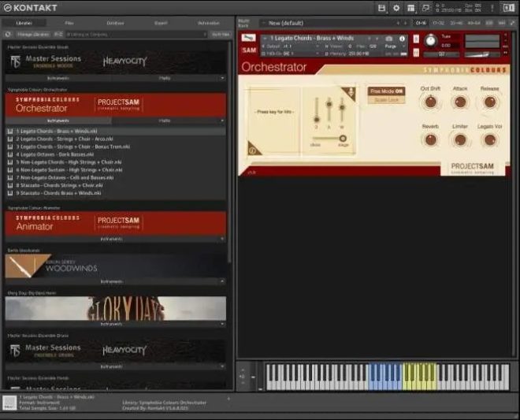Viewport: 520px width, 420px height.
Task: Click Manage Libraries button
Action: [x=33, y=34]
